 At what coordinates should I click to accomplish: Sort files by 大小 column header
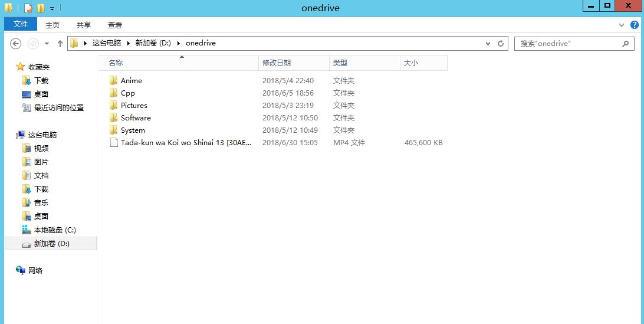click(411, 63)
